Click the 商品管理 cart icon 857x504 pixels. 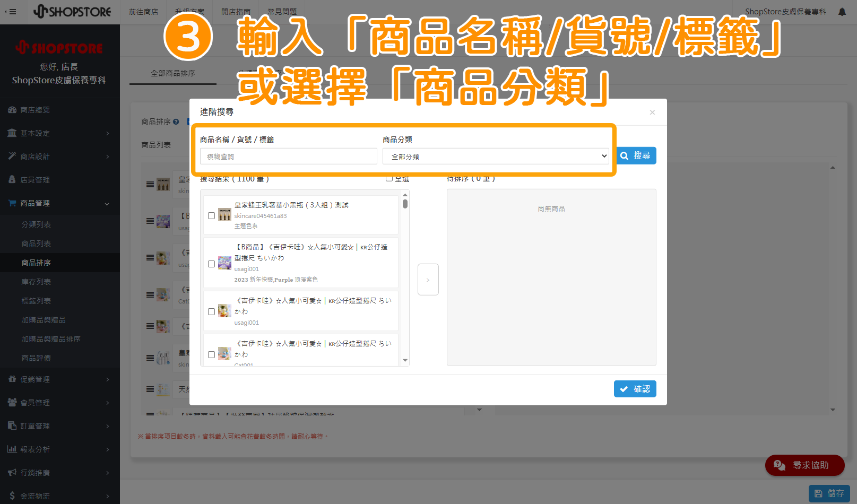[12, 203]
